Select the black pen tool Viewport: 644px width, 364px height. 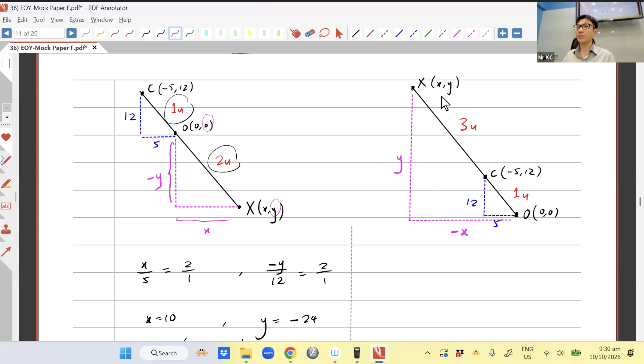pyautogui.click(x=146, y=33)
